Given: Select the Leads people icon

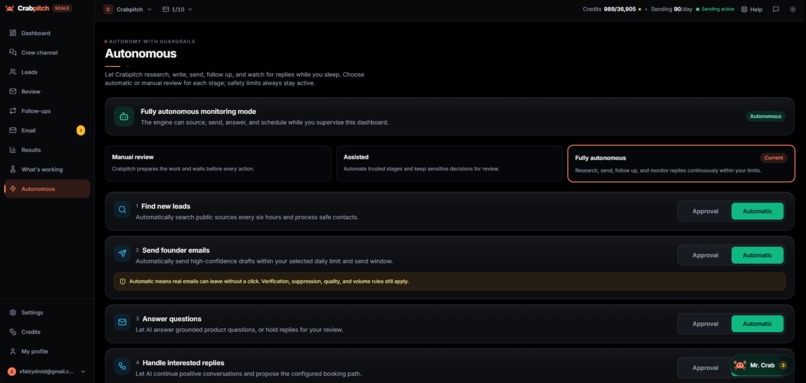Looking at the screenshot, I should tap(13, 72).
